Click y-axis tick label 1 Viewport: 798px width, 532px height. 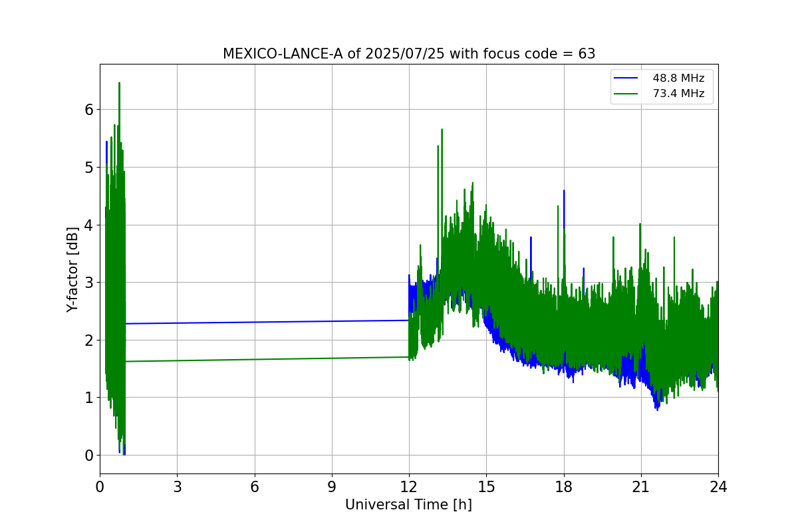(88, 398)
